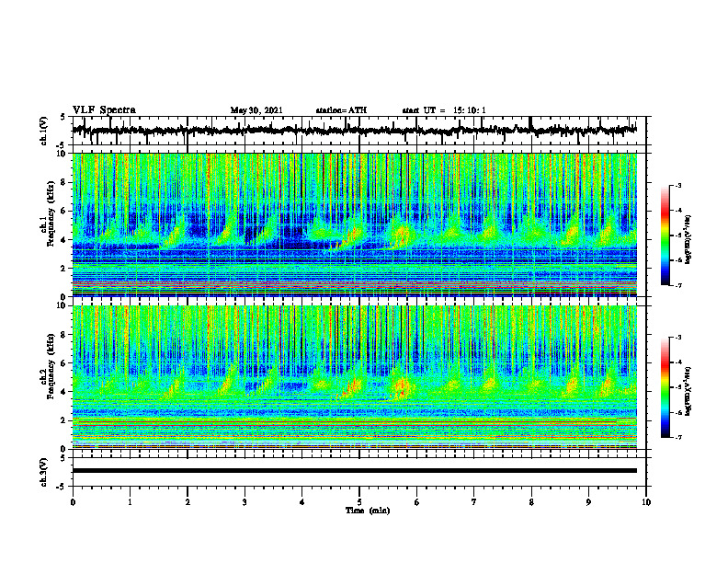Select the "2" kHz tick on ch.2 spectrogram
The width and height of the screenshot is (728, 563).
(63, 420)
